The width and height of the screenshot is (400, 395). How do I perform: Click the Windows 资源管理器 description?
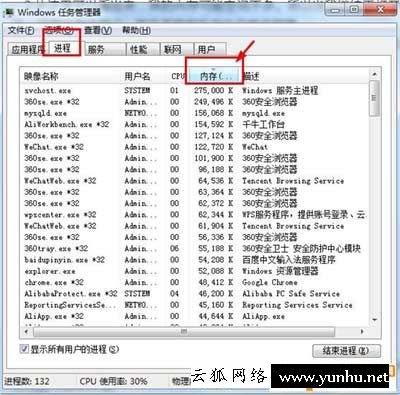(280, 271)
